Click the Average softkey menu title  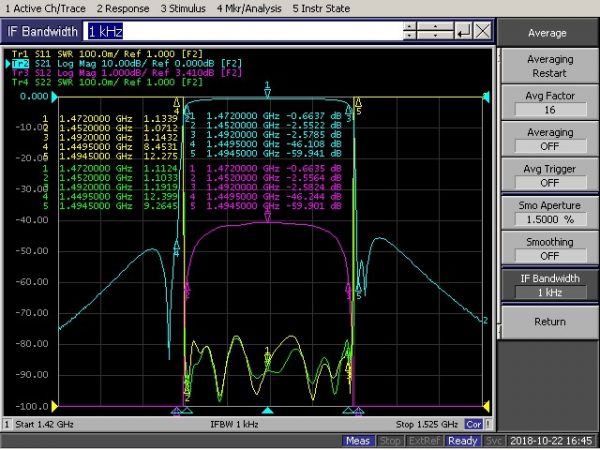click(x=547, y=33)
